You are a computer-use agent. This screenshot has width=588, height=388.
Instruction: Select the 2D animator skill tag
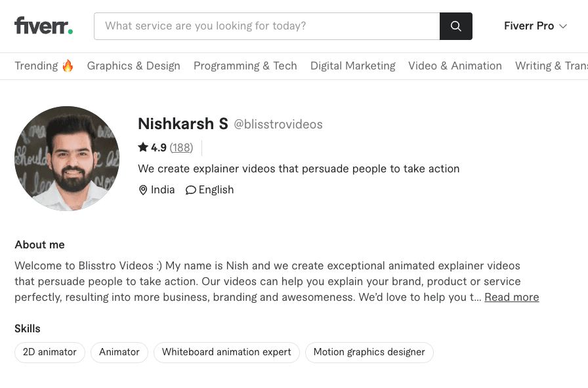(x=49, y=353)
